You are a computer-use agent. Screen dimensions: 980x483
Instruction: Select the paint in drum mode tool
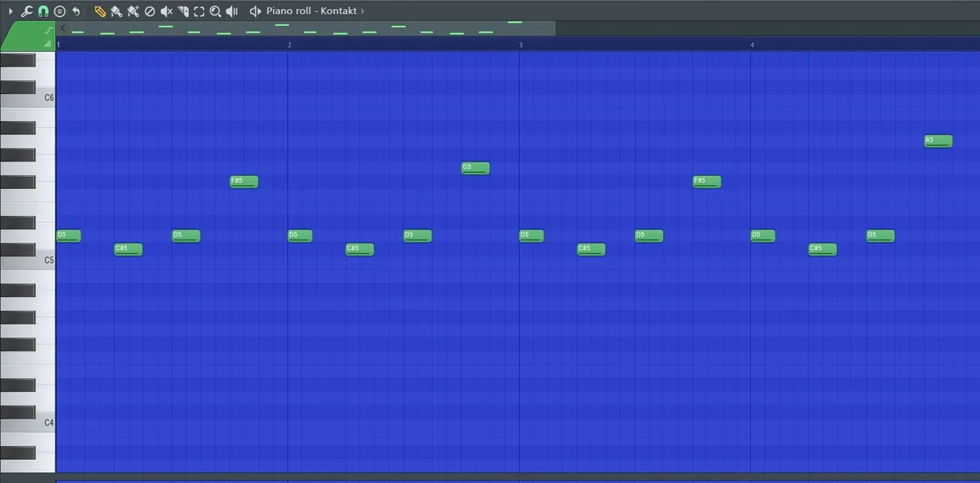coord(133,11)
